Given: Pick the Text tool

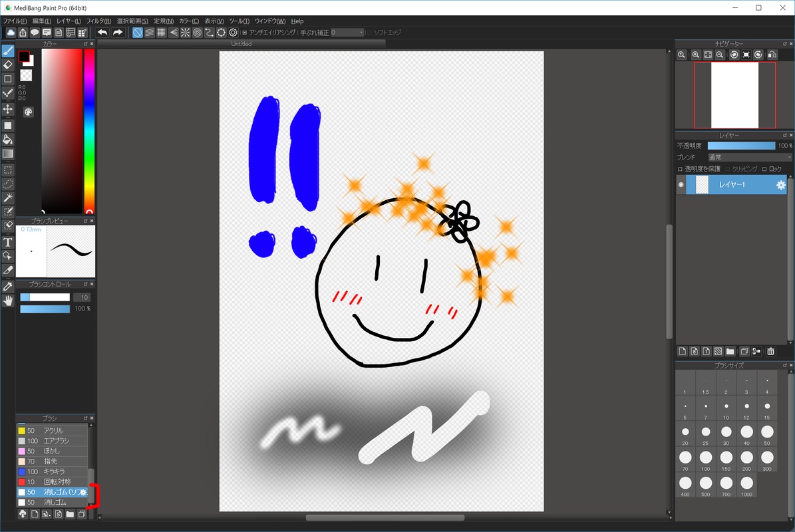Looking at the screenshot, I should (x=8, y=242).
